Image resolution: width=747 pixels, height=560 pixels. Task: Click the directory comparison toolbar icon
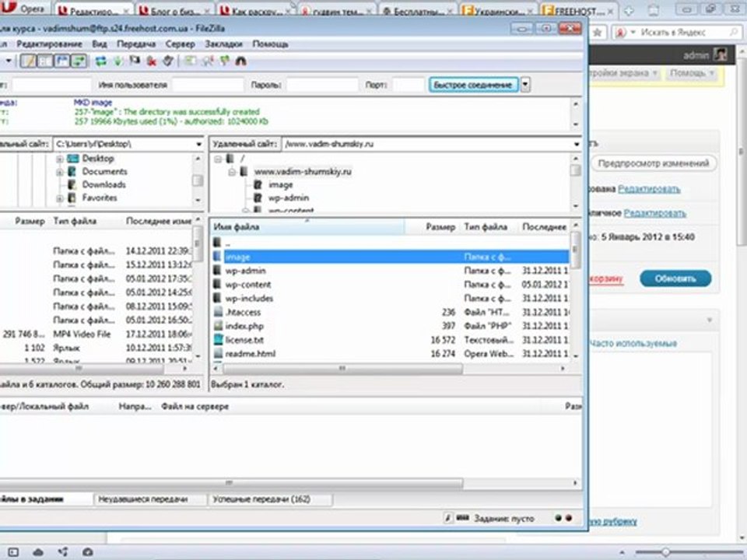207,61
